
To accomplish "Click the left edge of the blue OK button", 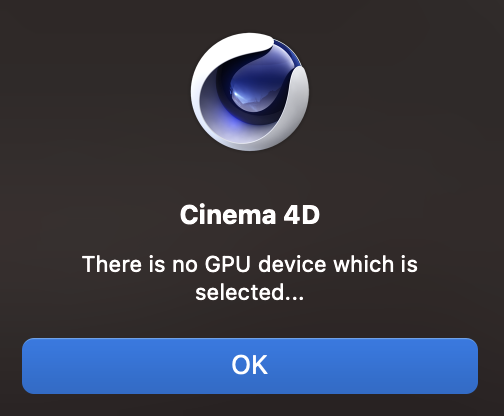I will (28, 366).
